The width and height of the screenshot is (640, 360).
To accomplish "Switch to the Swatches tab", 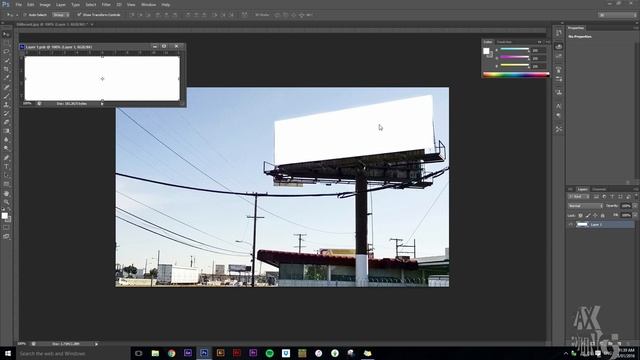I will click(x=504, y=42).
